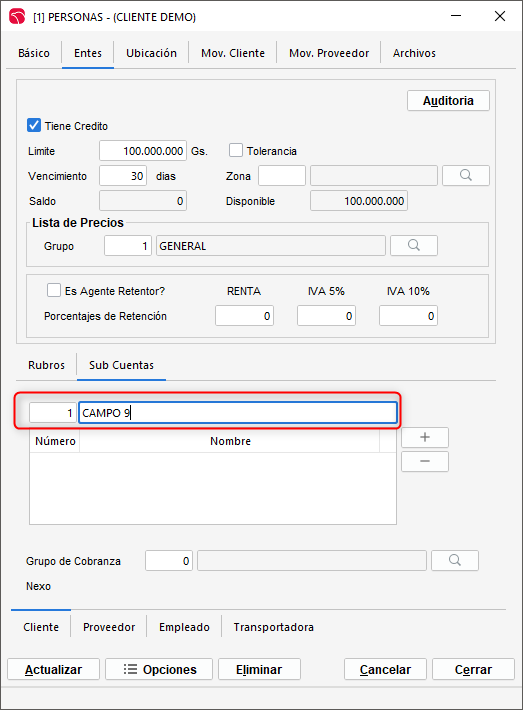Click into the Limite credit amount field
523x710 pixels.
tap(143, 151)
